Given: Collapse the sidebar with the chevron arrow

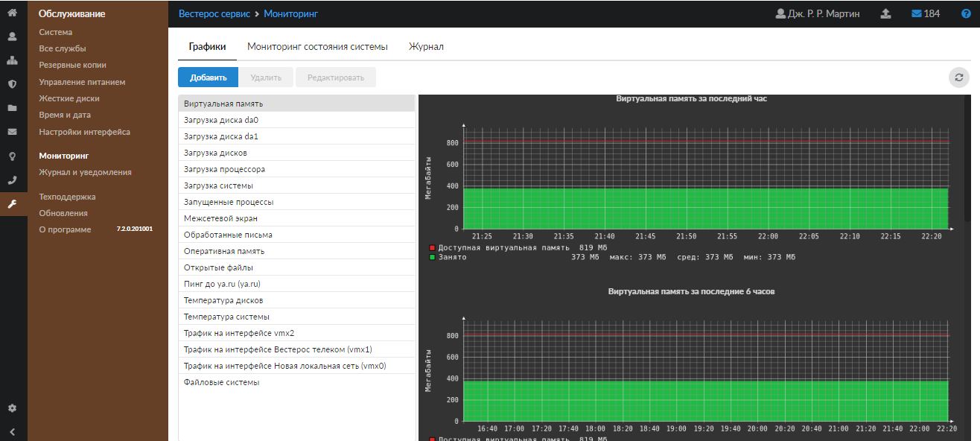Looking at the screenshot, I should click(12, 431).
